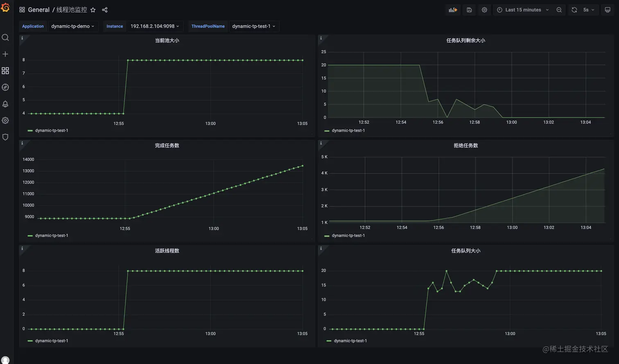
Task: Click the General folder breadcrumb
Action: coord(38,10)
